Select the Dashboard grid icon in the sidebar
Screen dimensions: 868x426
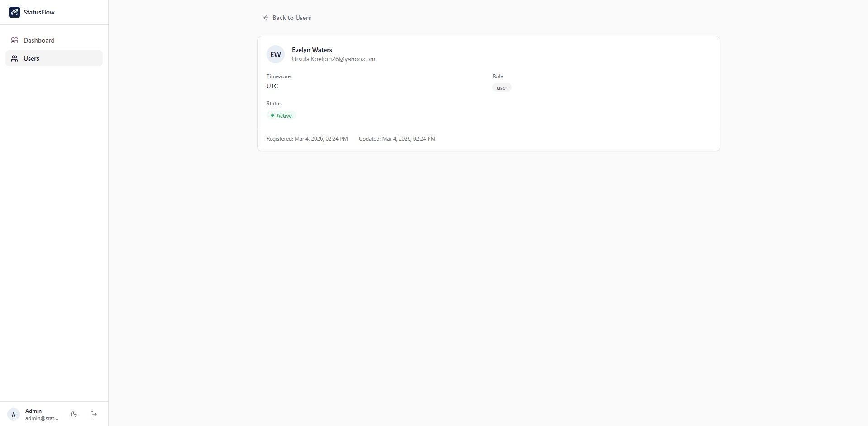click(x=15, y=40)
